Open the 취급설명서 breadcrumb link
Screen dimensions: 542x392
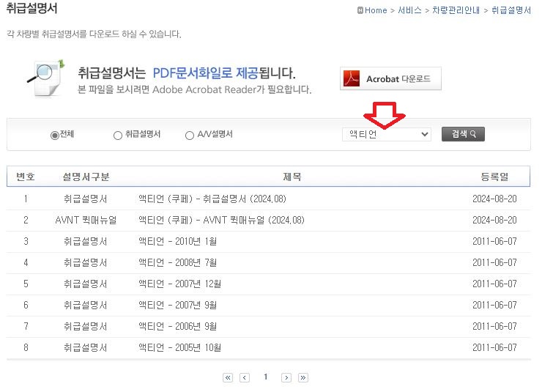511,10
